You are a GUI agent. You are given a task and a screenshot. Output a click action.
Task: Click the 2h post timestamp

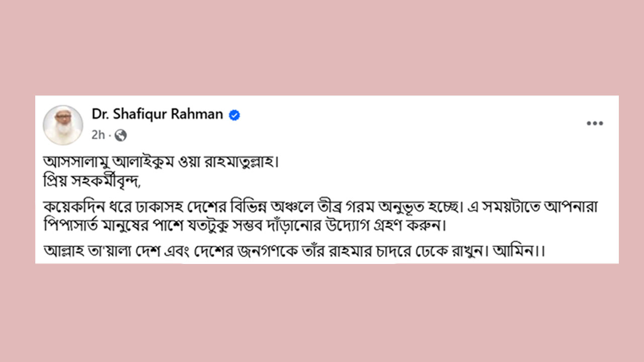click(98, 135)
